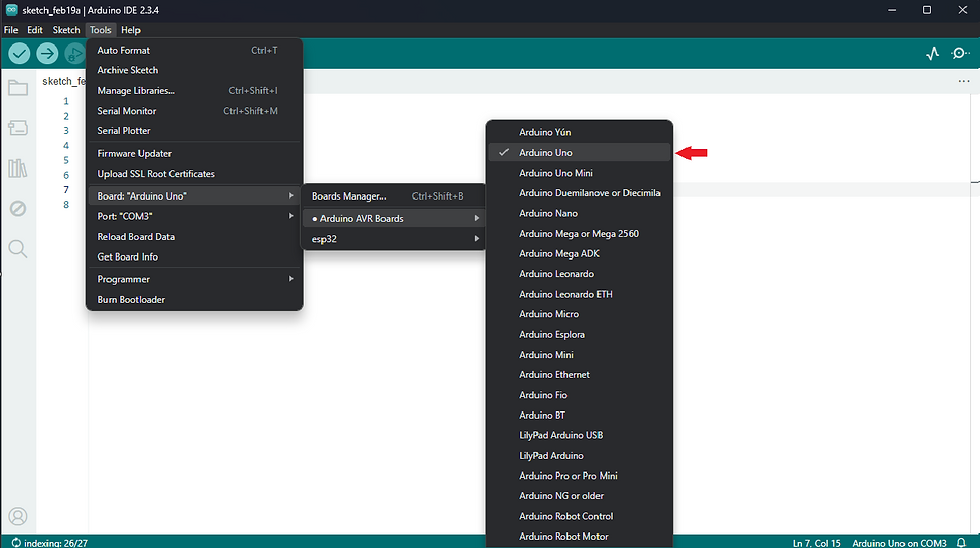Viewport: 980px width, 548px height.
Task: Start debugging with the Debug button
Action: [74, 54]
